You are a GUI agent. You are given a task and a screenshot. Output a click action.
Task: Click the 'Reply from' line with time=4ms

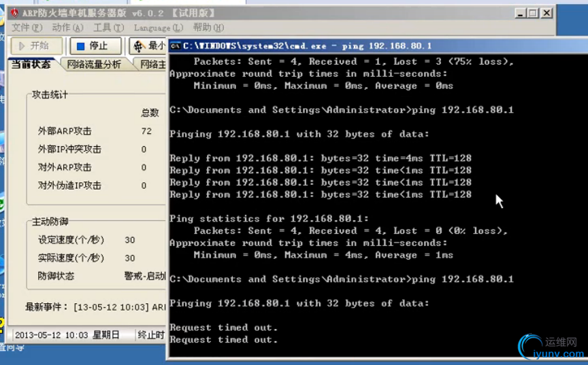point(321,158)
